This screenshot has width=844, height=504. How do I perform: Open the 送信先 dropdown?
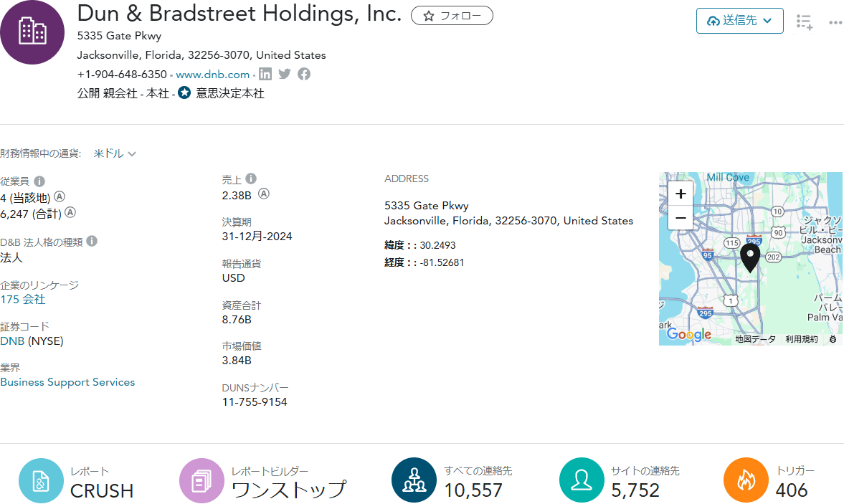click(x=739, y=21)
